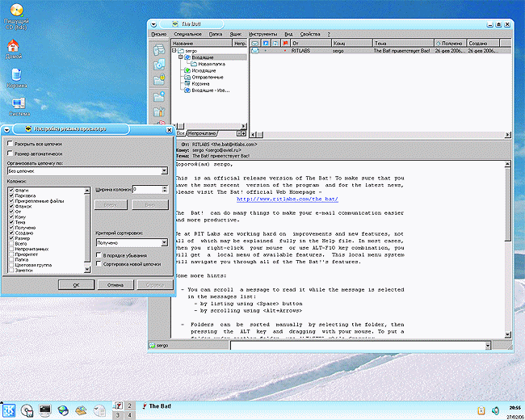Open the Инструменты menu
Viewport: 525px width, 420px height.
pos(262,34)
